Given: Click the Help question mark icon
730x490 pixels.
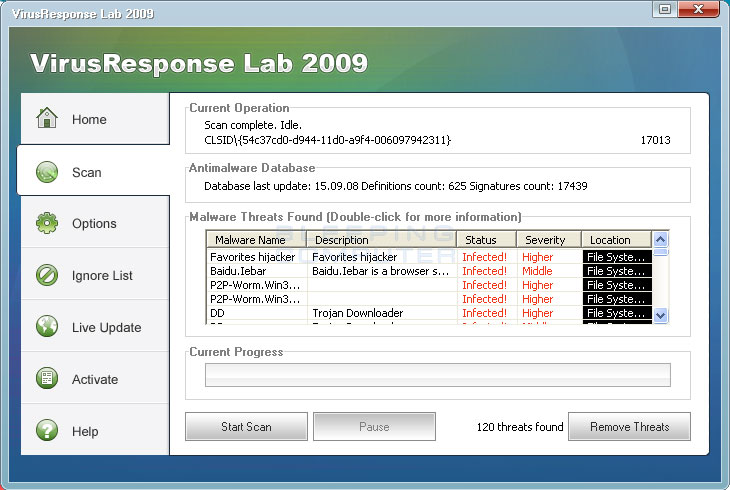Looking at the screenshot, I should pyautogui.click(x=47, y=430).
